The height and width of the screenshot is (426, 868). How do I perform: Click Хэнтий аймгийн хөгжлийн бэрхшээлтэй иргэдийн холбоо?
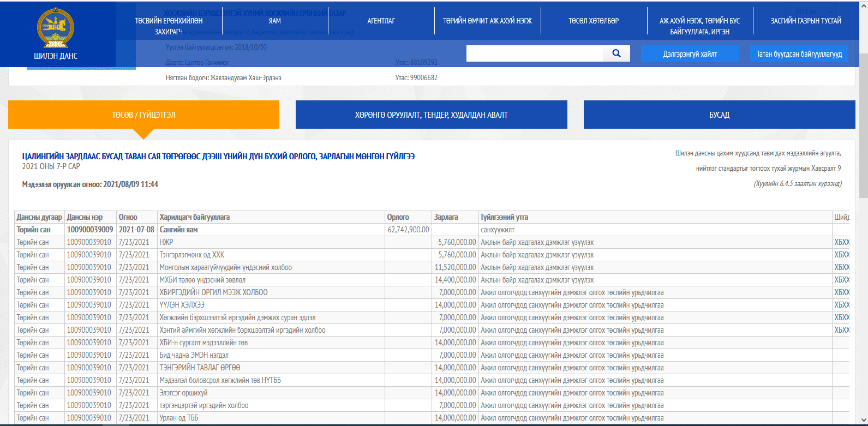click(243, 330)
